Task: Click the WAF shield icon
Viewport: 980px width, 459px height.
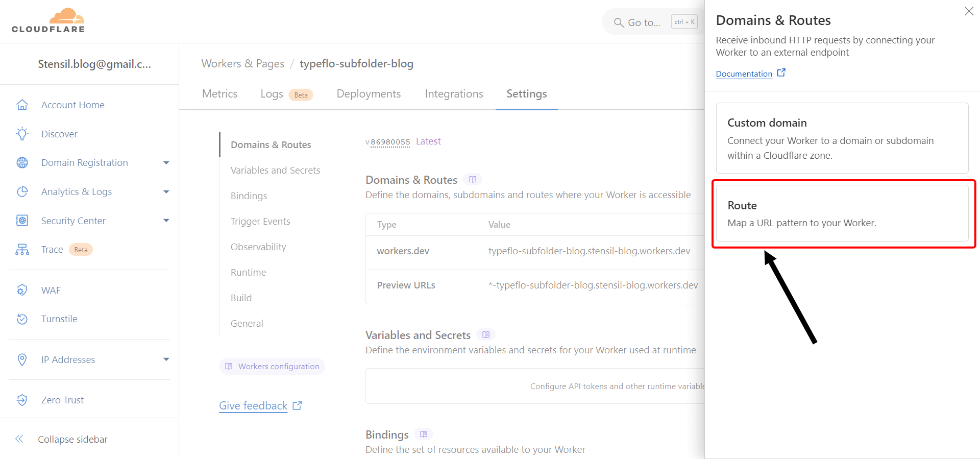Action: pyautogui.click(x=22, y=290)
